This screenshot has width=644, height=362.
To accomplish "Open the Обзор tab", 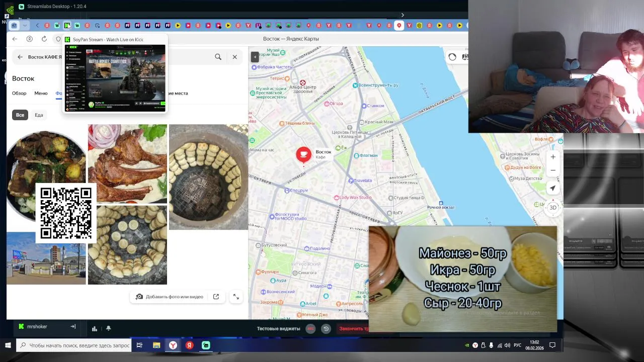I will point(19,93).
